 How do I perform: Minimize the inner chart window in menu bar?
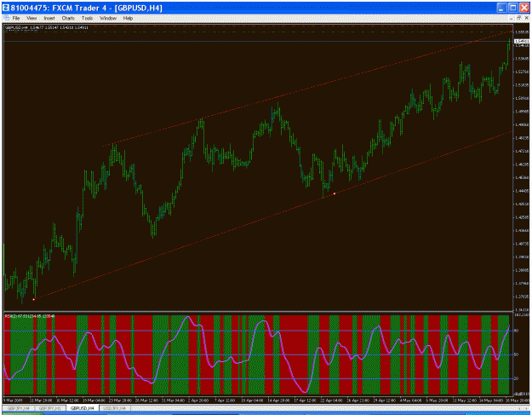(x=511, y=18)
